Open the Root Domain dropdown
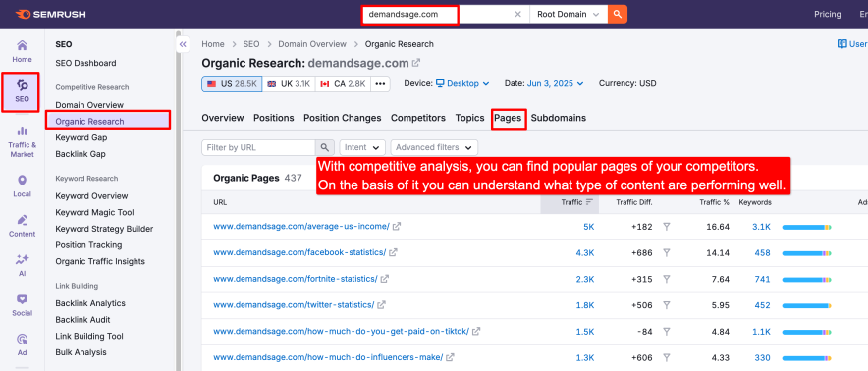Screen dimensions: 868x371 click(x=569, y=15)
